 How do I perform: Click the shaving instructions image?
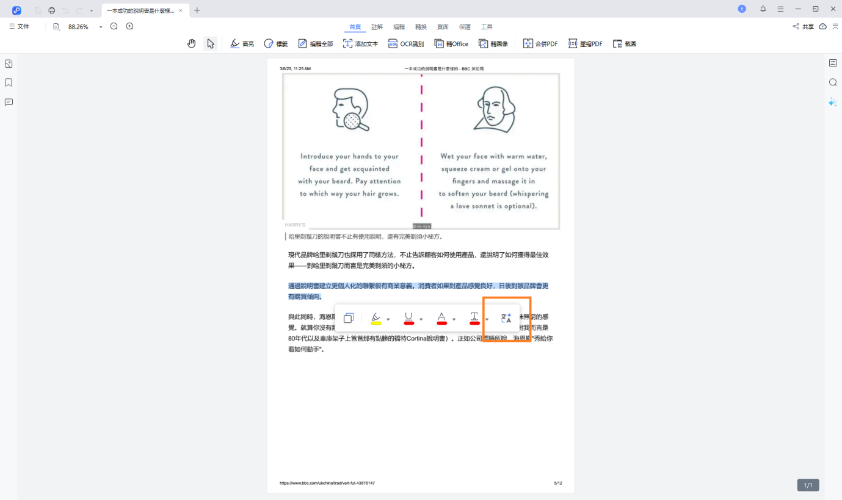pos(421,151)
